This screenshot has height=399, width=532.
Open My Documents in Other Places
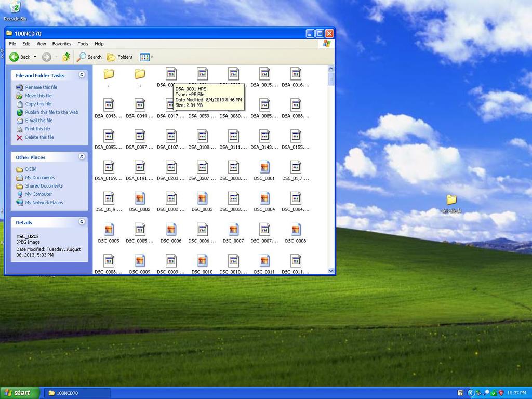pyautogui.click(x=39, y=178)
